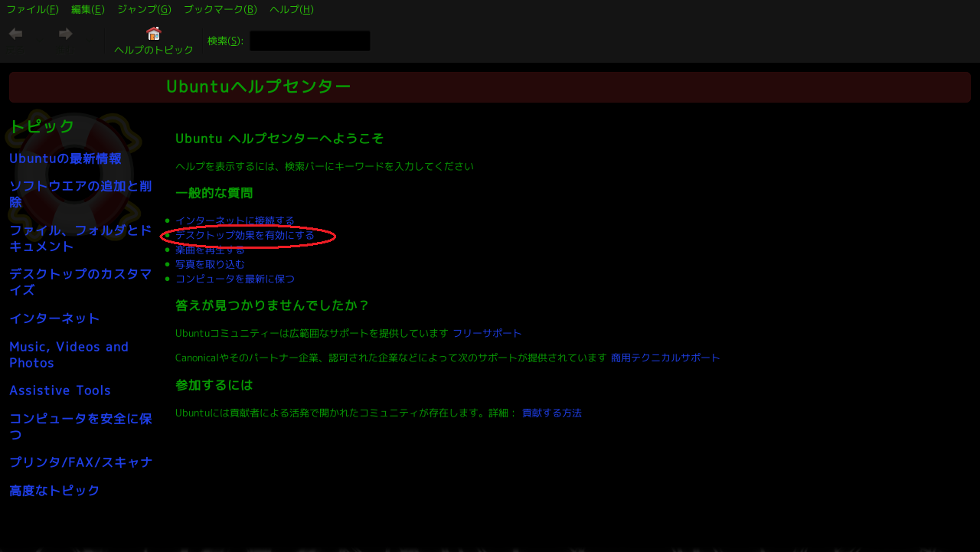
Task: Open the 貢献する方法 link
Action: (x=551, y=413)
